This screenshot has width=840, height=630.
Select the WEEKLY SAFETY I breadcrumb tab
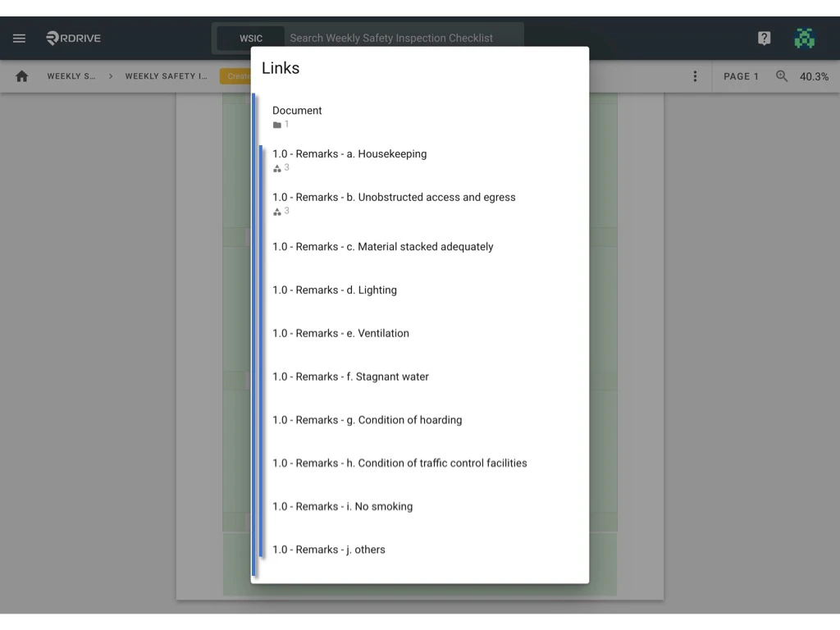167,75
